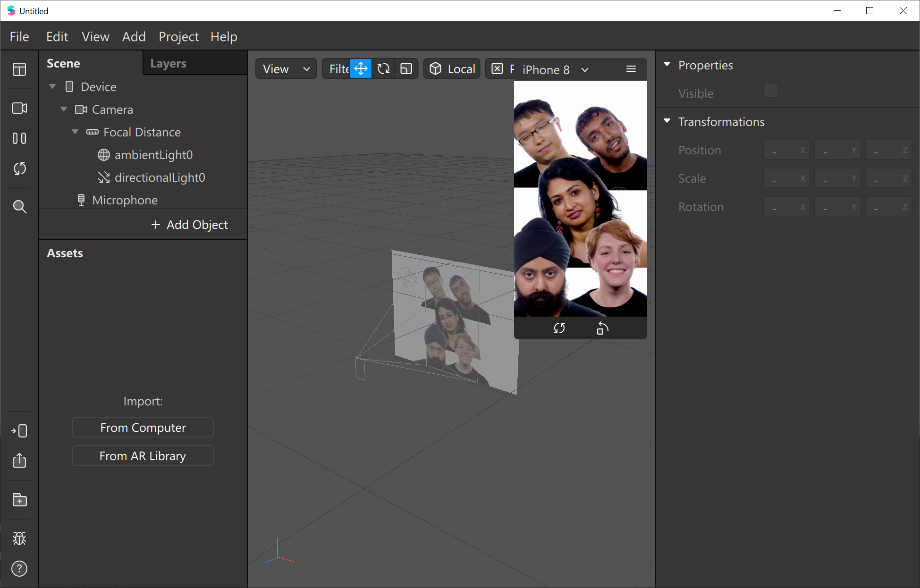Open the bug report icon
Screen dimensions: 920x588
19,538
